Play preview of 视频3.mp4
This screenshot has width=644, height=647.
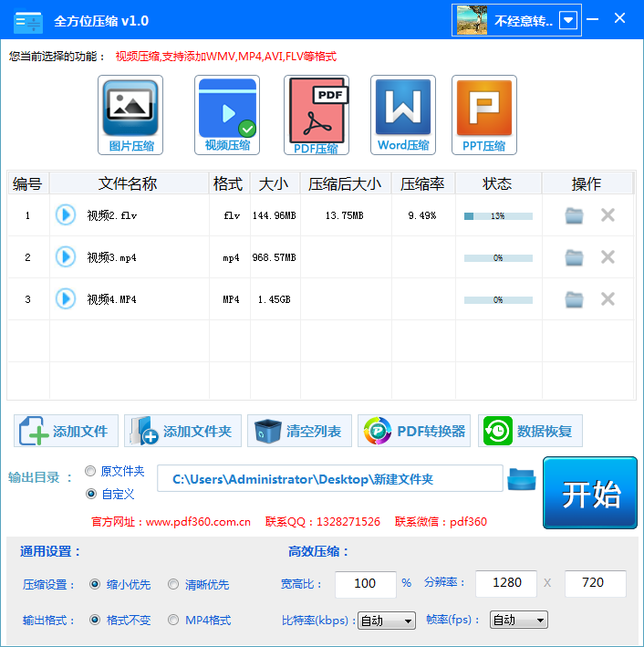[65, 256]
